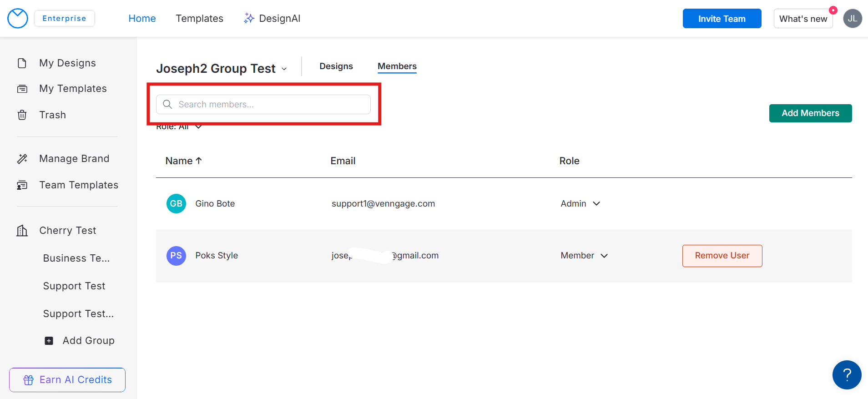
Task: Click Poks Style's gmail.com email address
Action: 385,256
